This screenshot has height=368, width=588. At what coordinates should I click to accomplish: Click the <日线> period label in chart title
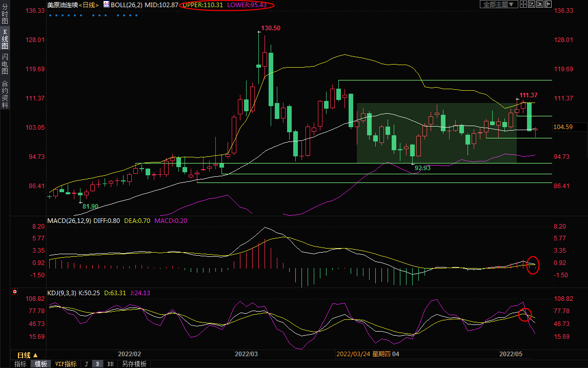click(88, 5)
